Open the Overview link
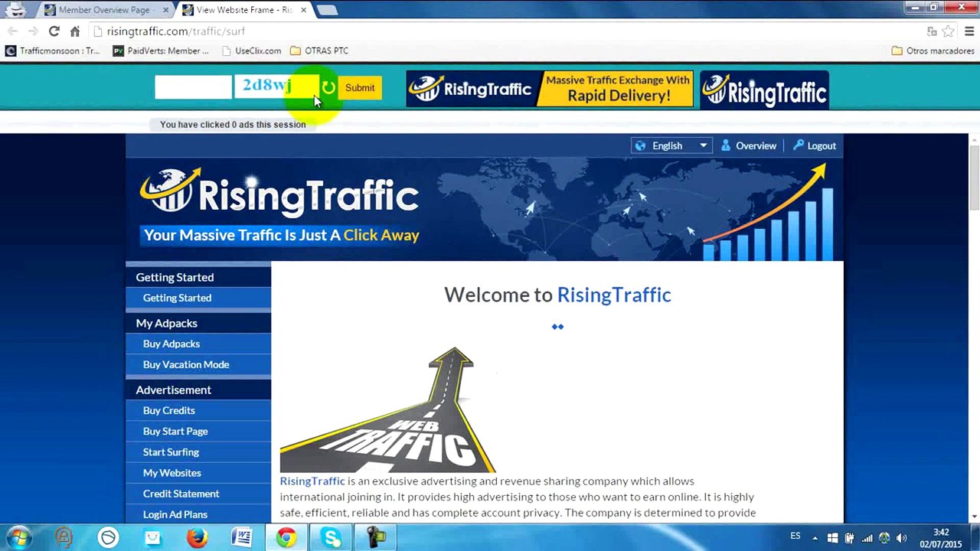Screen dimensions: 980x551 [x=748, y=145]
